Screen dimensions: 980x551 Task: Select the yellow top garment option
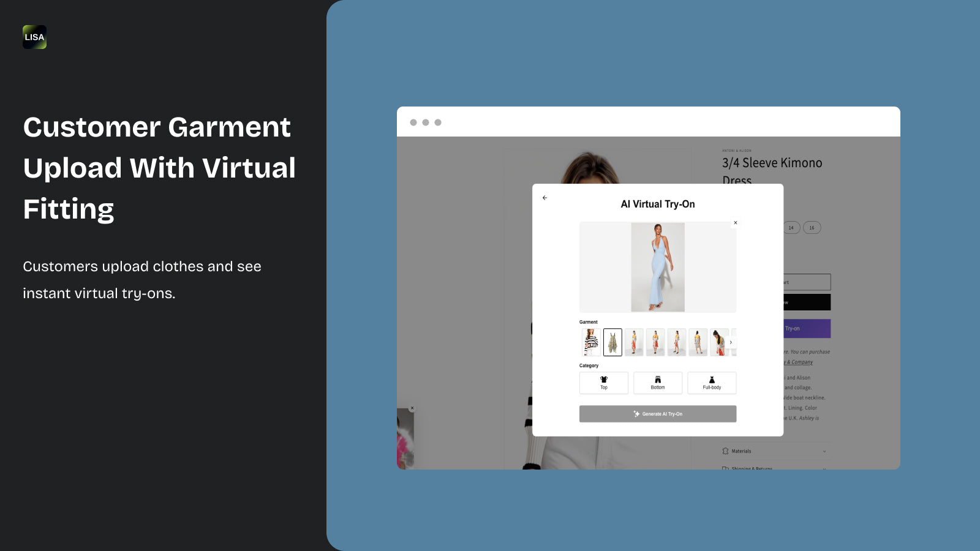pyautogui.click(x=634, y=342)
